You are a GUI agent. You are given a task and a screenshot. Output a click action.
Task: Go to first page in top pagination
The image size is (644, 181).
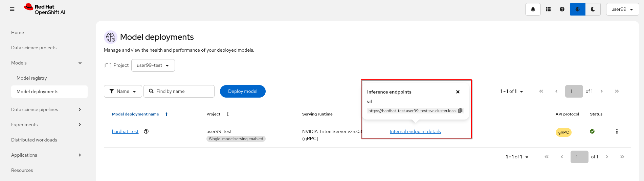(541, 92)
